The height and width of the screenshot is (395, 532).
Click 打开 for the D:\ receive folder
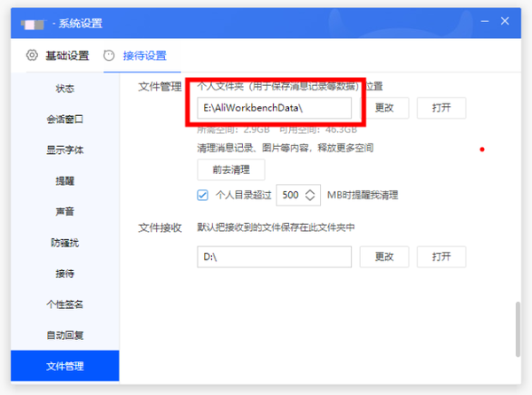tap(442, 257)
